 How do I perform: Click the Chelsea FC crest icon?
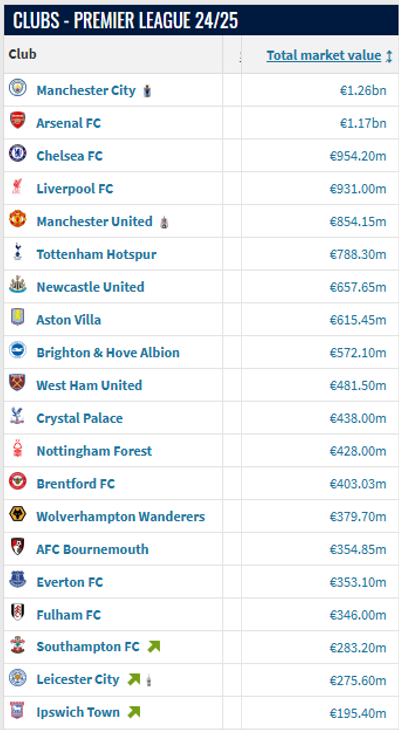[18, 154]
